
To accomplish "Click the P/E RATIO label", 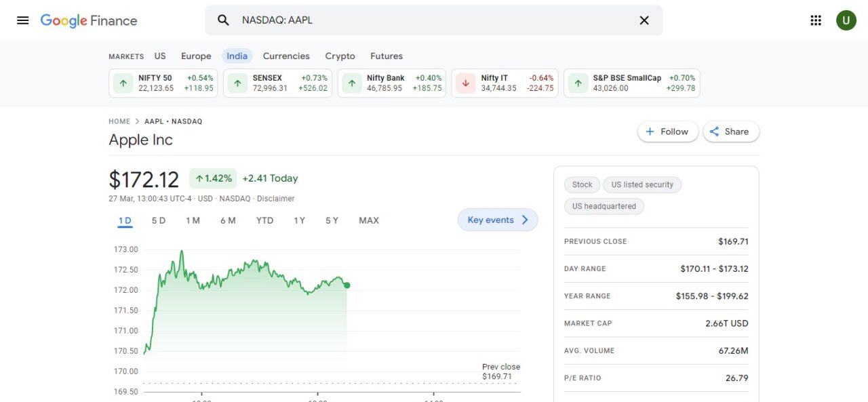I will (x=583, y=378).
